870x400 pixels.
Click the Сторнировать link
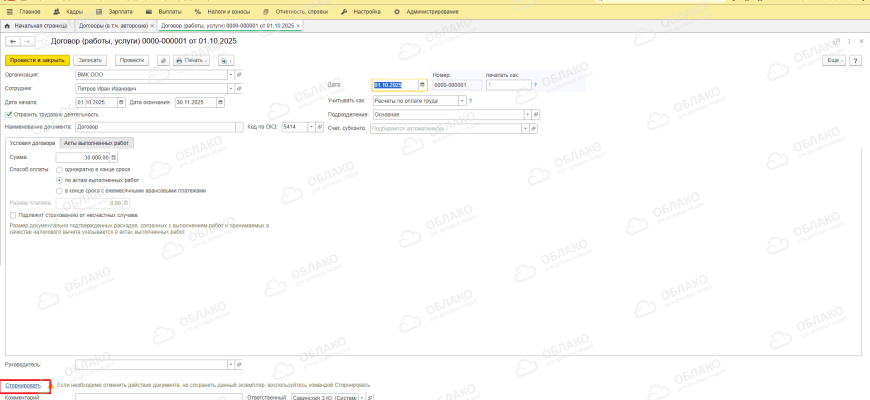23,385
